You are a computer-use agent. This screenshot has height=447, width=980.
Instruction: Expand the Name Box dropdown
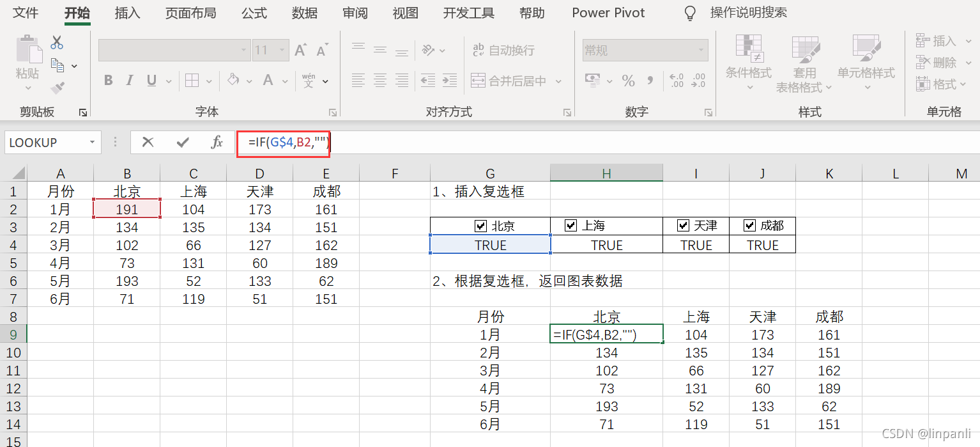click(x=91, y=142)
